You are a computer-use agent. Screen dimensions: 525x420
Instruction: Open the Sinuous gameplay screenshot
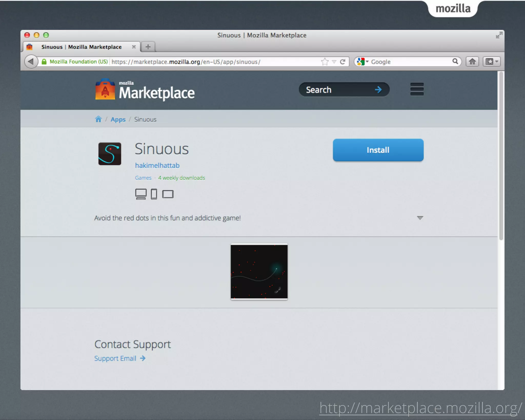pos(259,272)
